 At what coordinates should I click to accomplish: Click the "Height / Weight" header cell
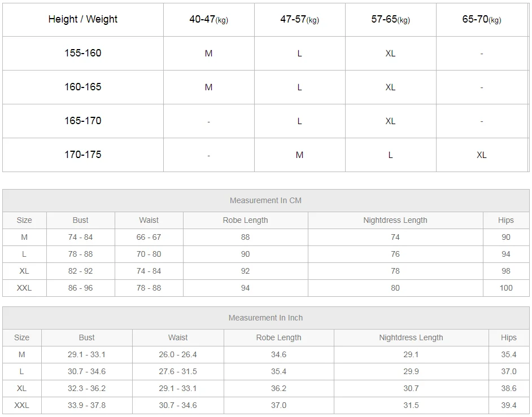tap(83, 19)
